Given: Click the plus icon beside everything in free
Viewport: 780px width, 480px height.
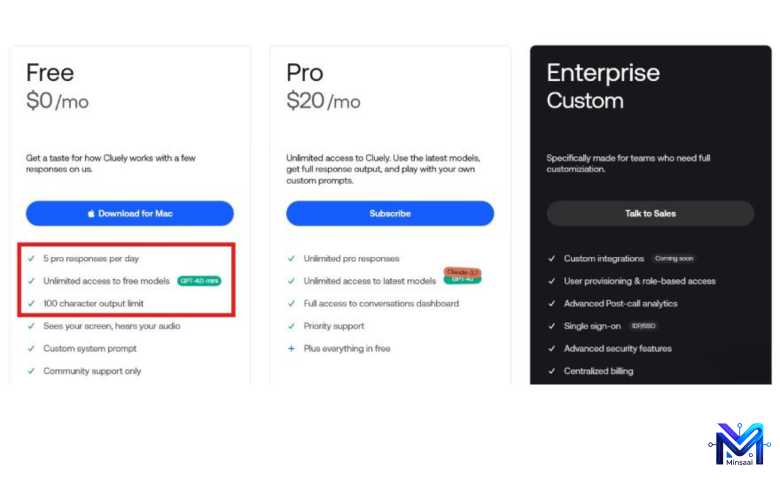Looking at the screenshot, I should (x=291, y=348).
